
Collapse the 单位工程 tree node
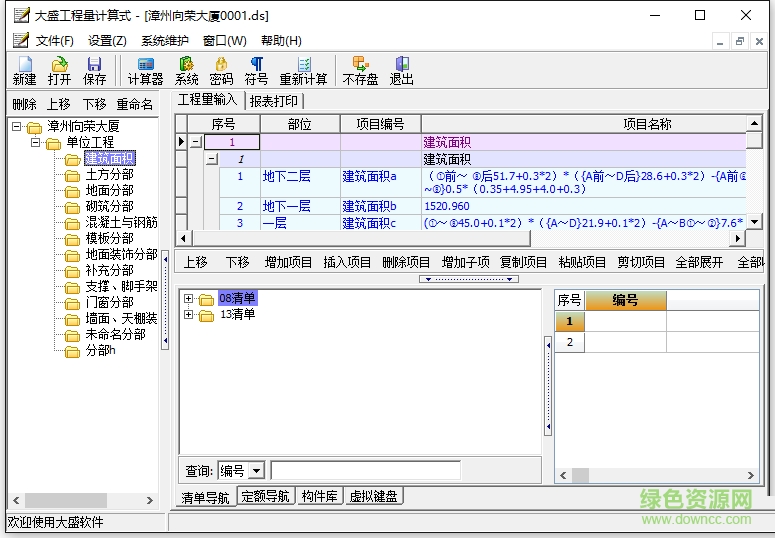[x=36, y=143]
